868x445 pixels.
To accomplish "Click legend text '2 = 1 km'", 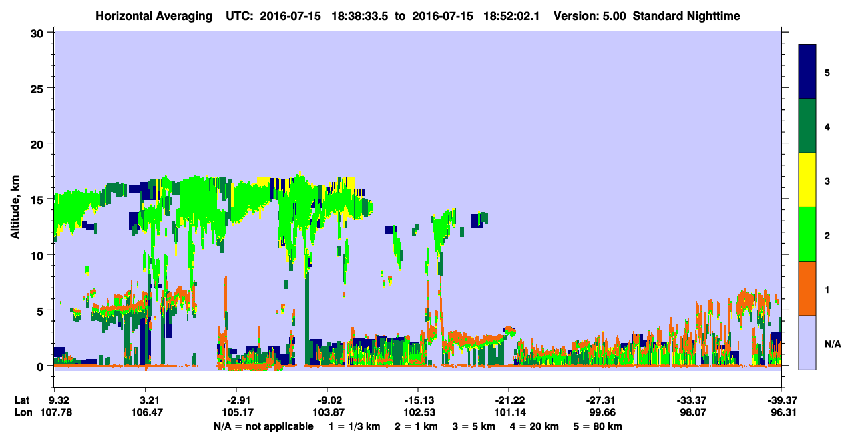I will [415, 426].
